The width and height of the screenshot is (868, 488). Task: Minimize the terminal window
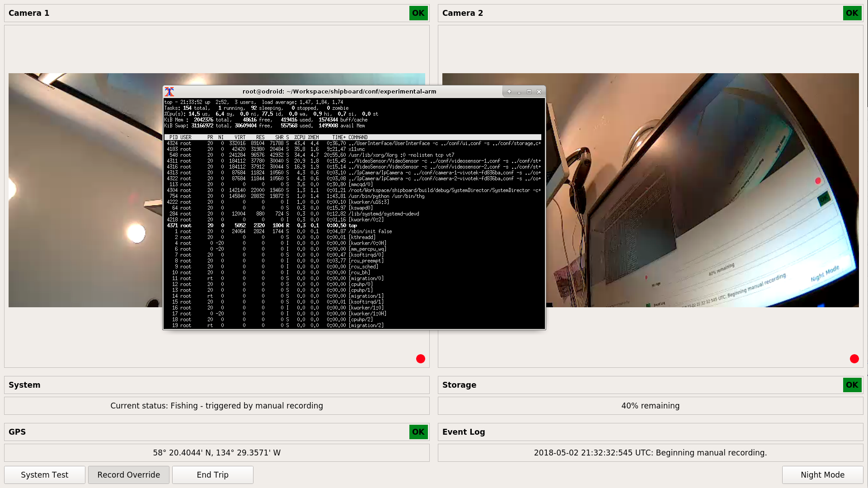pyautogui.click(x=519, y=92)
